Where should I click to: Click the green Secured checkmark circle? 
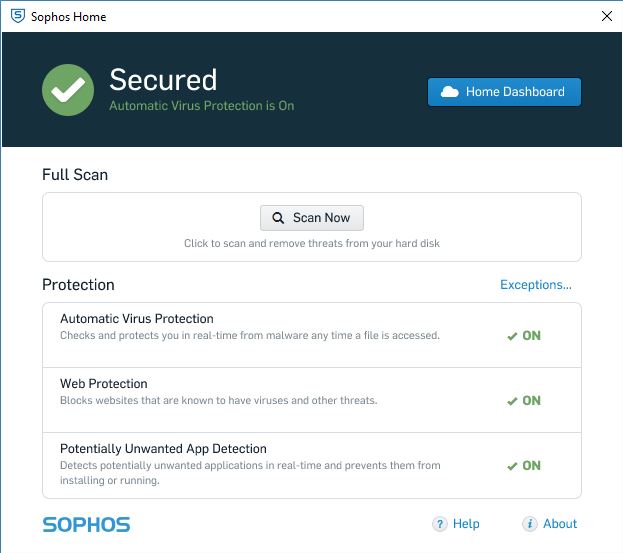coord(68,90)
